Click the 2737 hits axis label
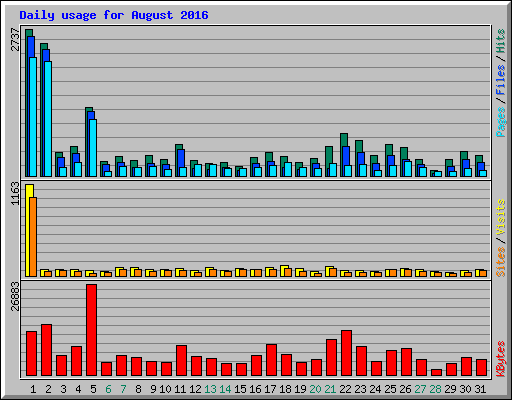Viewport: 512px width, 400px height. tap(15, 40)
